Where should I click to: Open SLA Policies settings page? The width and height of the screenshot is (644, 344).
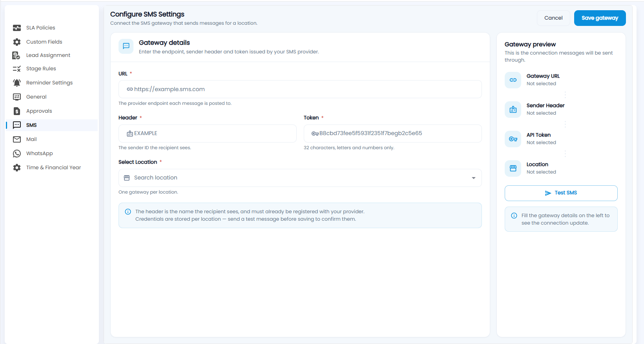coord(41,28)
